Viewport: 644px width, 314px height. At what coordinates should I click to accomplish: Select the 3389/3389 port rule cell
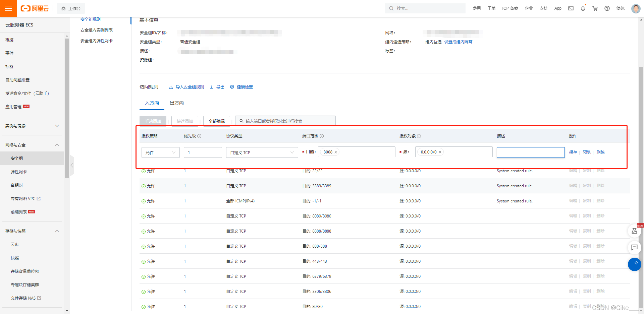[317, 186]
